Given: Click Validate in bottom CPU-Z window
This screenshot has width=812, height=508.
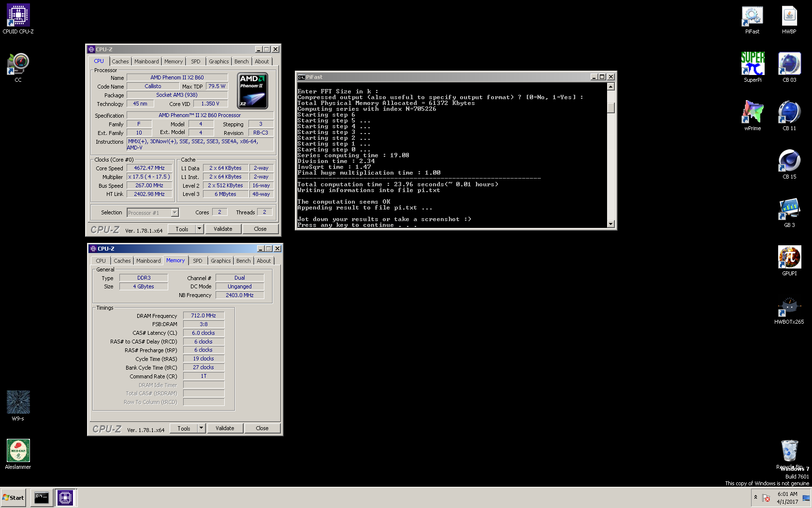Looking at the screenshot, I should [x=225, y=428].
